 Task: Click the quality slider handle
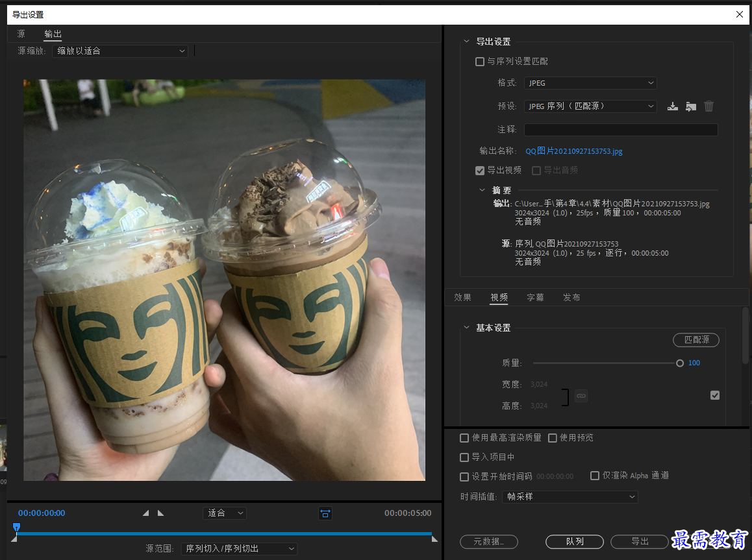pos(679,363)
